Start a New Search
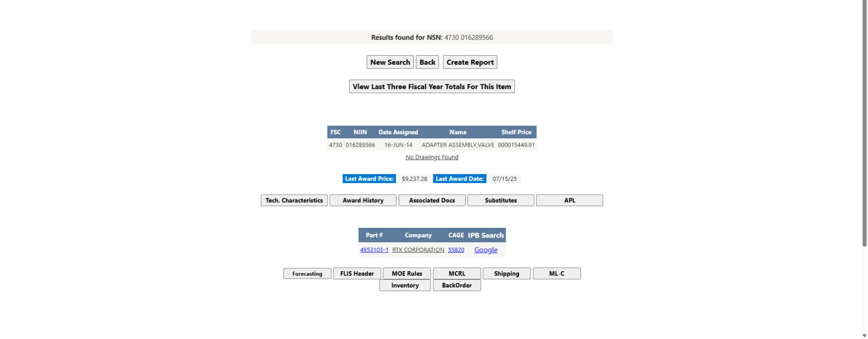Image resolution: width=868 pixels, height=339 pixels. pos(390,62)
